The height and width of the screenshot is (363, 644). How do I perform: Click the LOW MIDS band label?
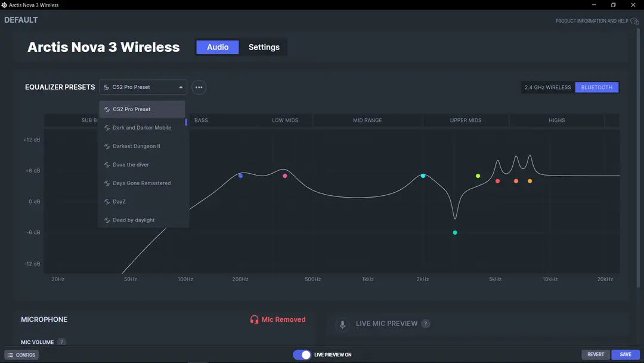[285, 120]
